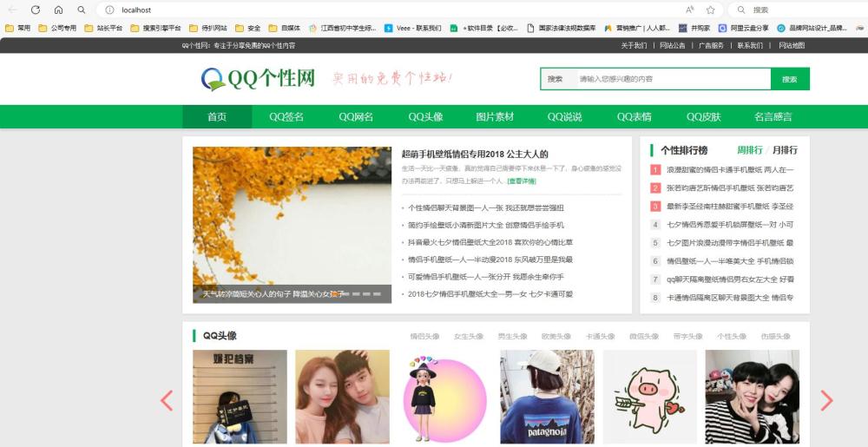Open the patagonia sweatshirt avatar thumbnail
Screen dimensions: 868x447
548,397
